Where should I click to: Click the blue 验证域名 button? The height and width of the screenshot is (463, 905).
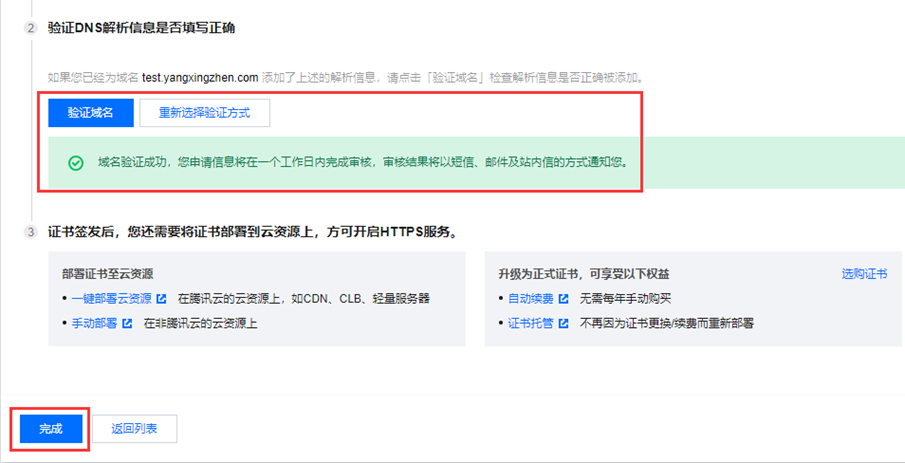(91, 113)
